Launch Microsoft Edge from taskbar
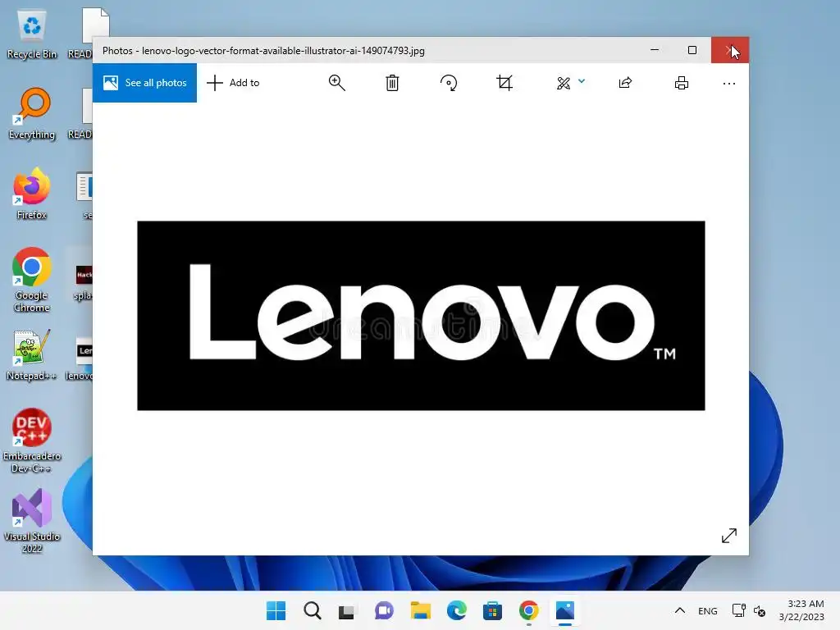The image size is (840, 630). pyautogui.click(x=456, y=610)
